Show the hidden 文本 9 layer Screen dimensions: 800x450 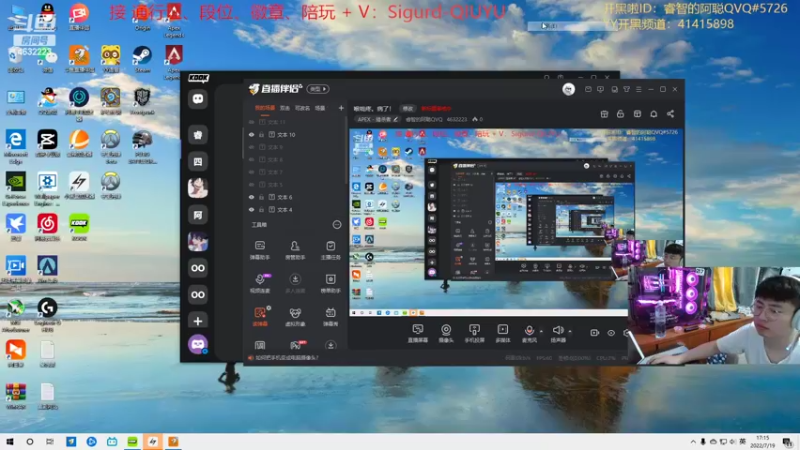(252, 147)
